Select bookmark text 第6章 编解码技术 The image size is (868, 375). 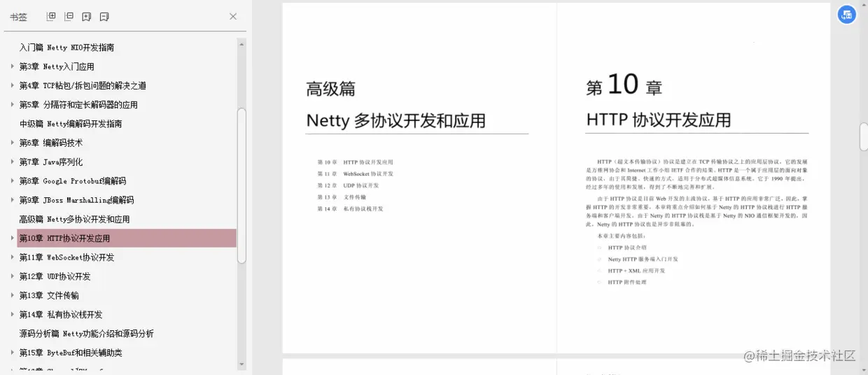coord(51,143)
